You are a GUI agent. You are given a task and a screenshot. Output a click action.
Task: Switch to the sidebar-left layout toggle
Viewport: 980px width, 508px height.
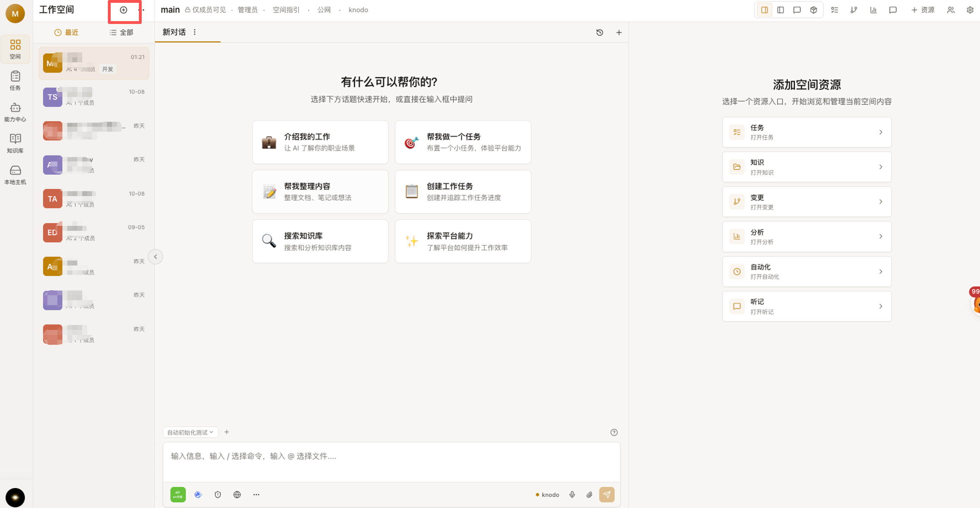click(x=781, y=10)
